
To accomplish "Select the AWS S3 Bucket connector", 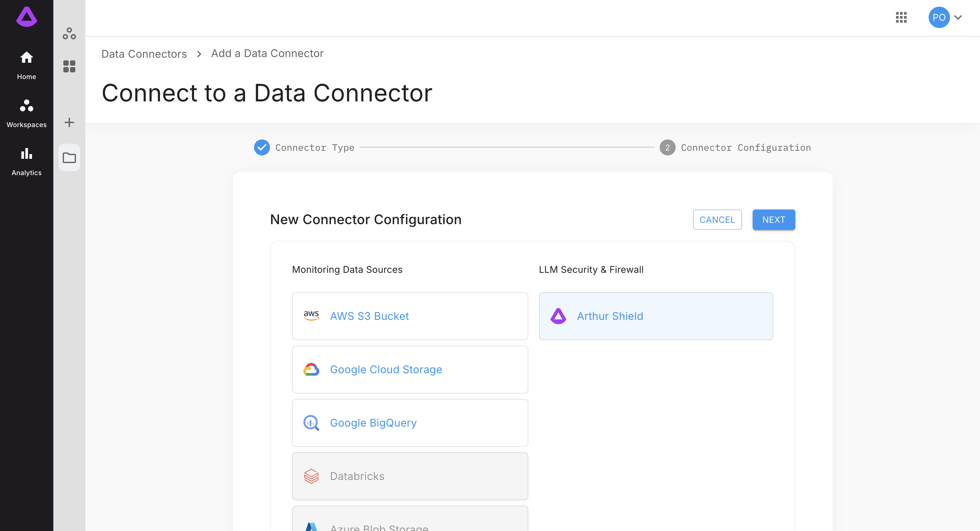I will pyautogui.click(x=410, y=316).
